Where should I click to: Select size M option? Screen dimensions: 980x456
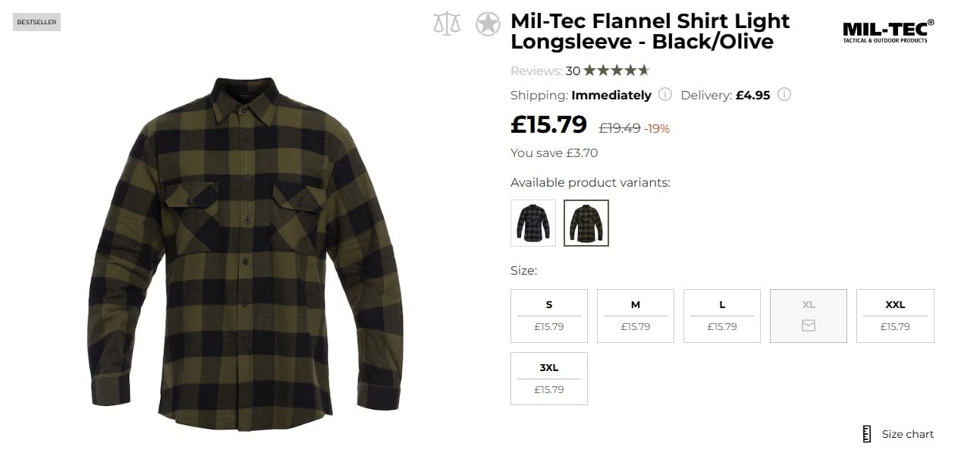click(635, 316)
